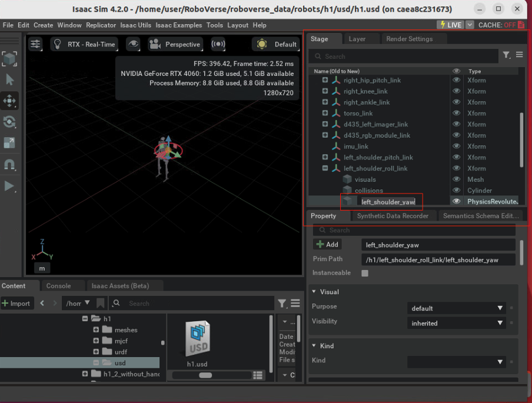Open the Visibility dropdown
The width and height of the screenshot is (532, 403).
[456, 323]
